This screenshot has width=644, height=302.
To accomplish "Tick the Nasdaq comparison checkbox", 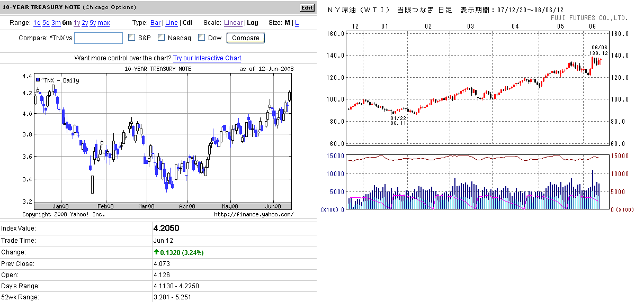I will click(x=162, y=38).
